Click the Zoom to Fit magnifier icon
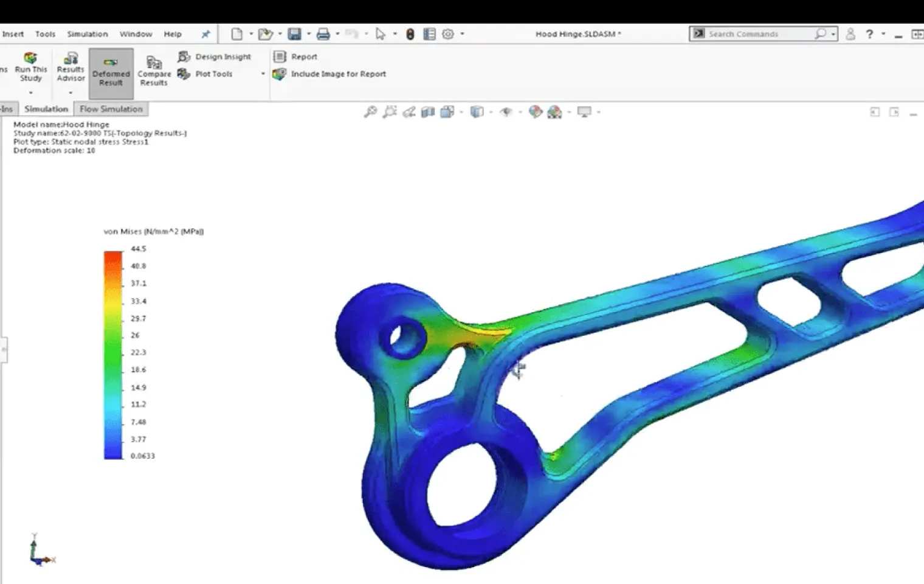The image size is (924, 584). [370, 112]
